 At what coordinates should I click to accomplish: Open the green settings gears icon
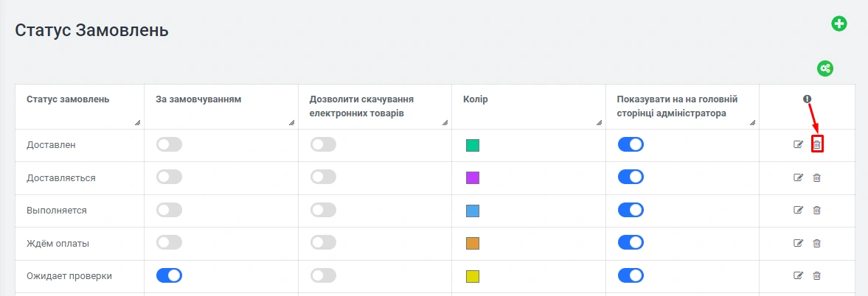click(824, 68)
